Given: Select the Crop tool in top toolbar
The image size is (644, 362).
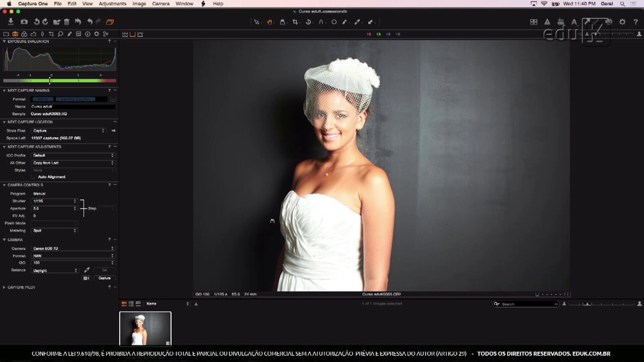Looking at the screenshot, I should pos(295,22).
